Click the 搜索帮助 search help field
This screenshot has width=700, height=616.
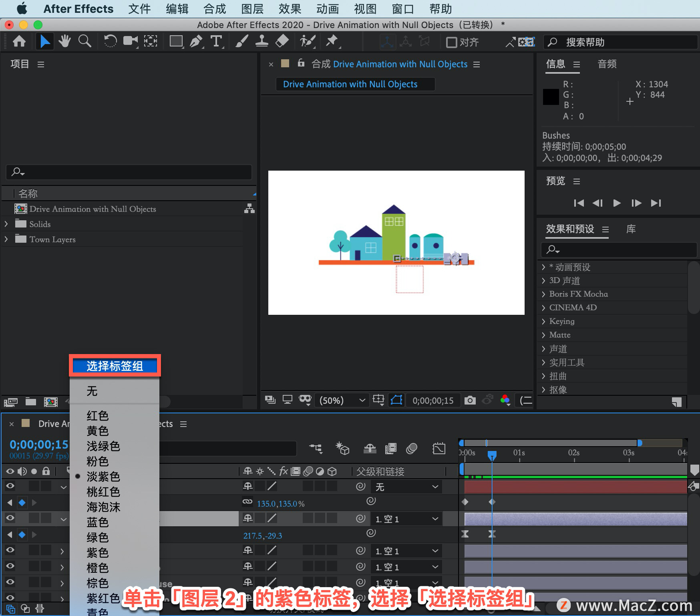coord(620,42)
